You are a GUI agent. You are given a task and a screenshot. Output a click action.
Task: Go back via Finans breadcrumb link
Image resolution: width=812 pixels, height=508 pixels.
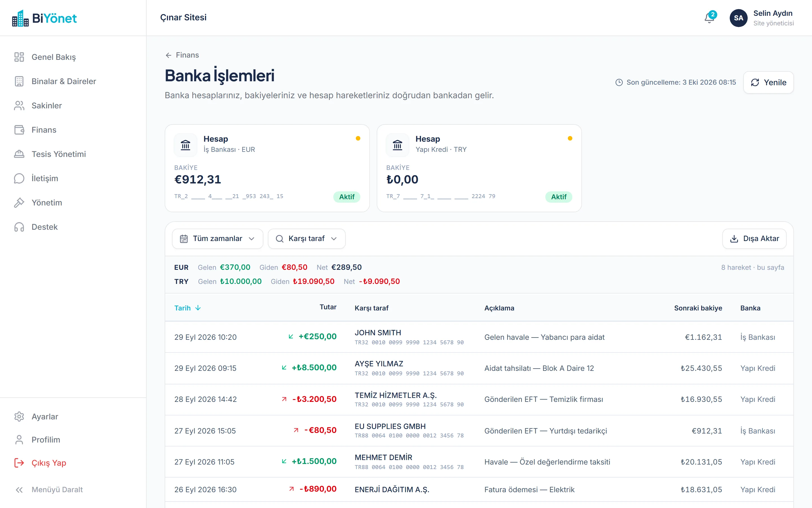182,55
